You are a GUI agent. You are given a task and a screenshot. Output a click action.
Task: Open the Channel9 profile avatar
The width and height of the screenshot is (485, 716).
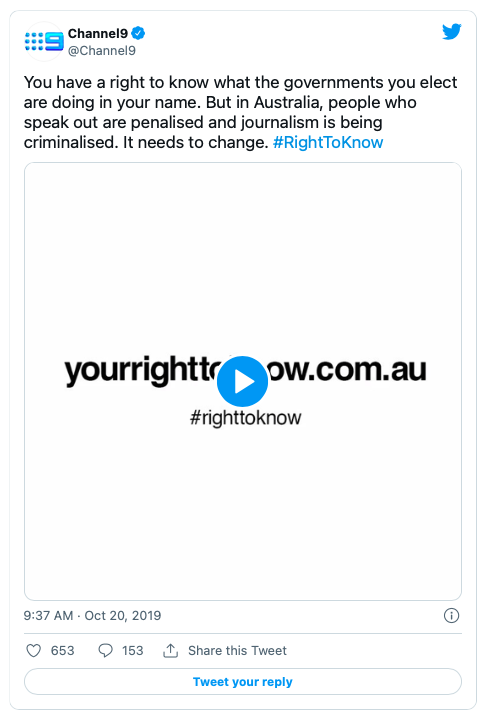coord(44,42)
